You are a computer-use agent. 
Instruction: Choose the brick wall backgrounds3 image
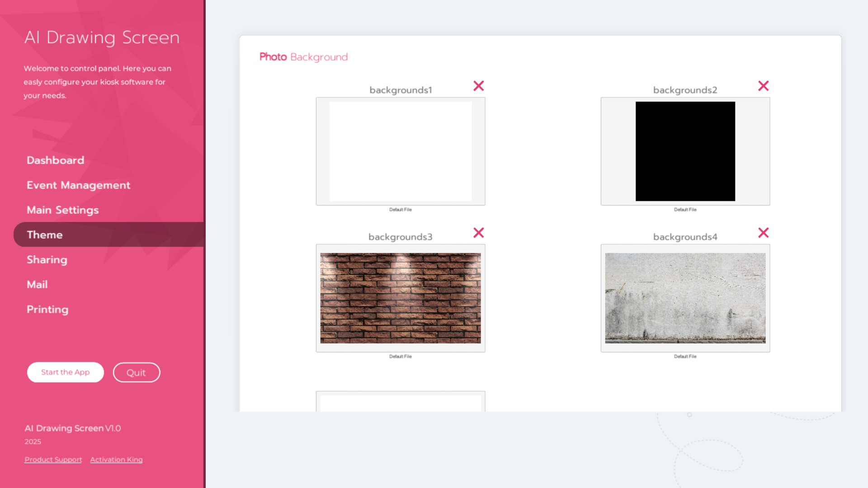click(x=400, y=298)
